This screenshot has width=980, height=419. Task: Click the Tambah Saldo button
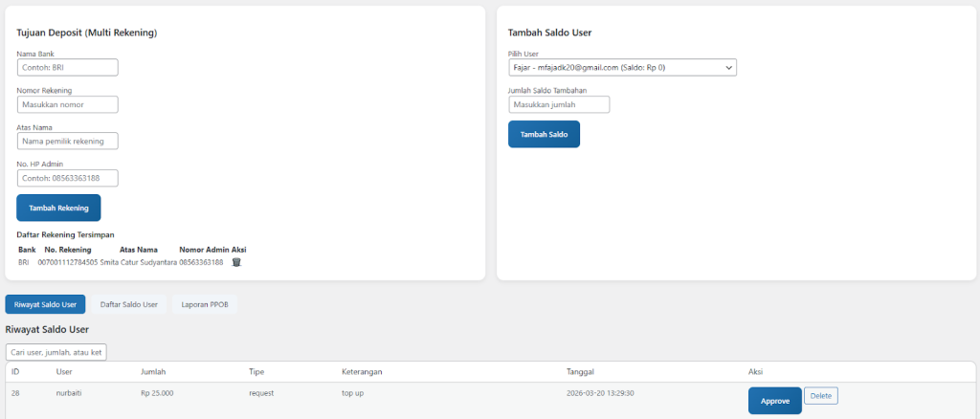coord(544,135)
